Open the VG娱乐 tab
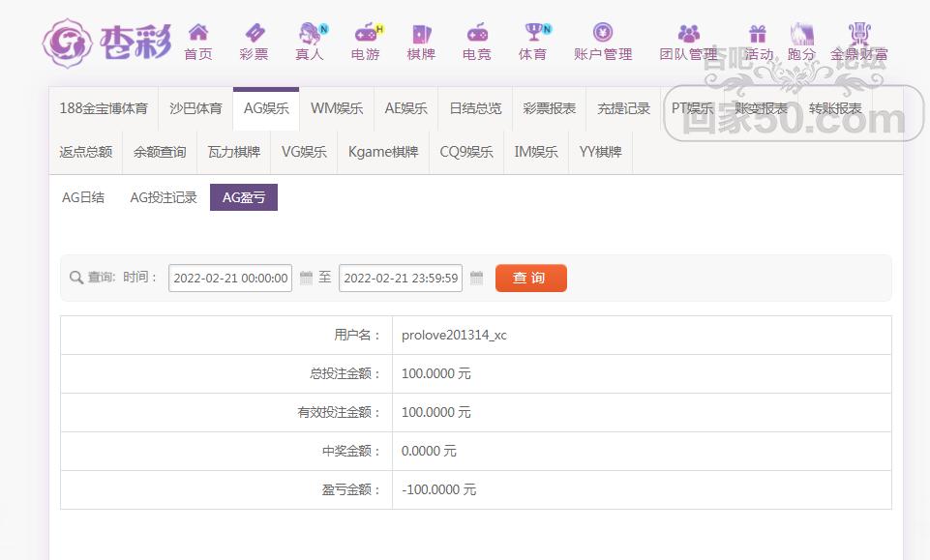This screenshot has width=930, height=560. (x=304, y=152)
